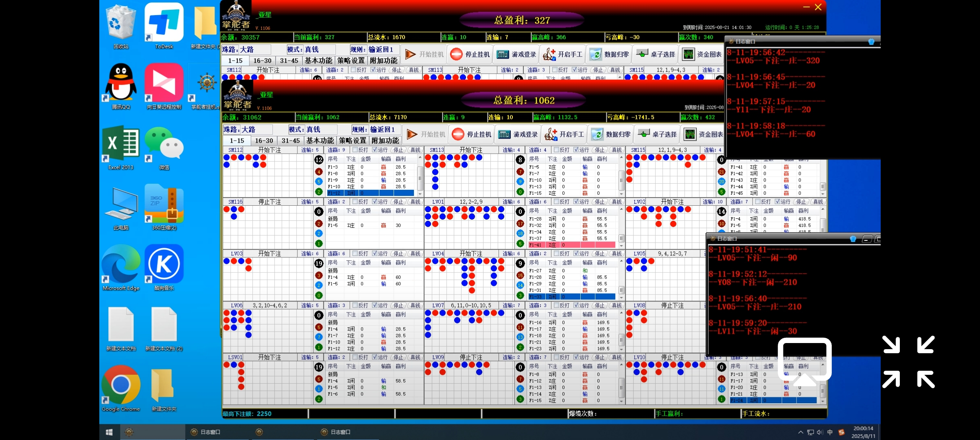The height and width of the screenshot is (440, 980).
Task: Click 真钱 button for the LV09 table
Action: [x=617, y=357]
